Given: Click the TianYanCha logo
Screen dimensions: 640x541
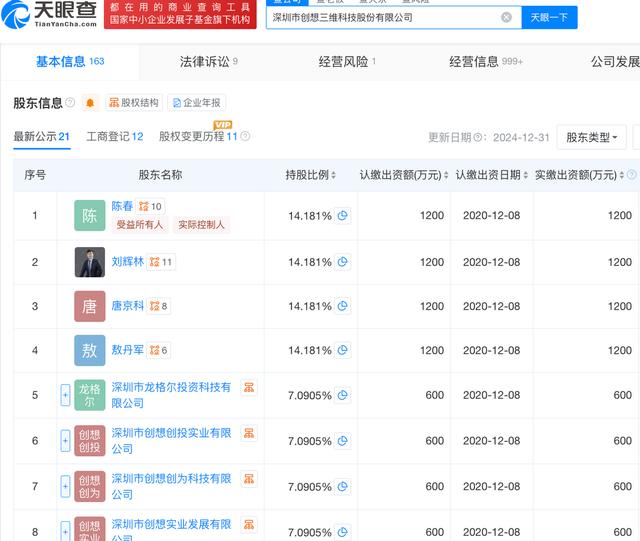Looking at the screenshot, I should [x=50, y=17].
